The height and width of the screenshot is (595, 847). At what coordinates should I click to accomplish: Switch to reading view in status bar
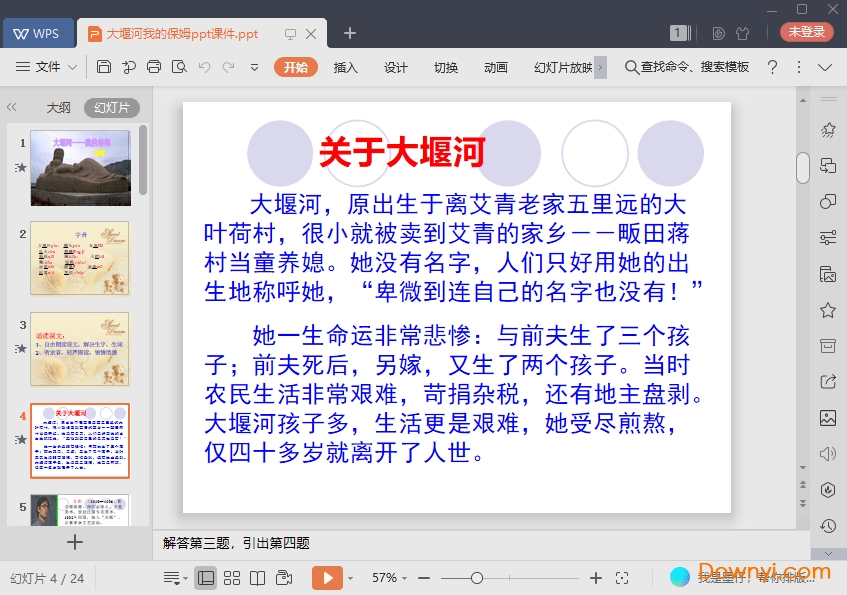coord(258,578)
